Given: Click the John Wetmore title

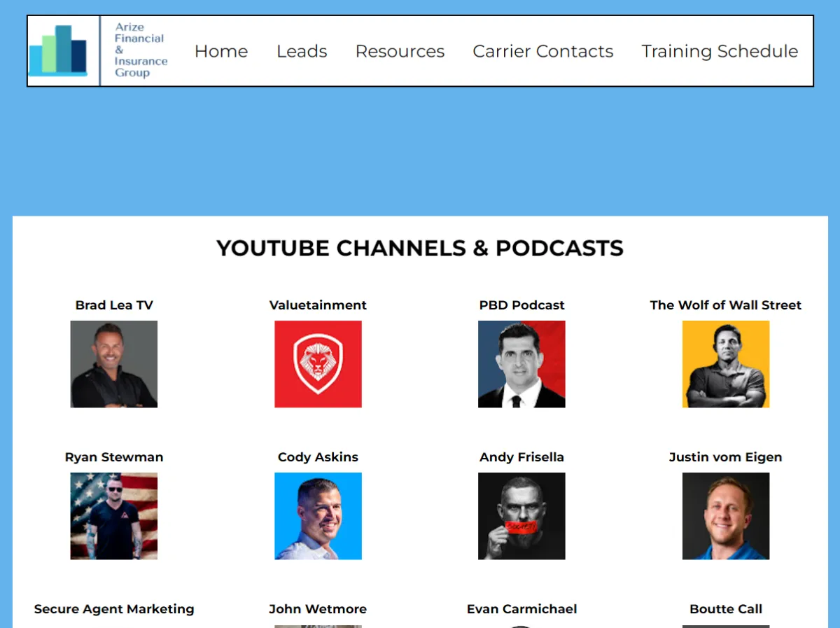Looking at the screenshot, I should click(318, 609).
